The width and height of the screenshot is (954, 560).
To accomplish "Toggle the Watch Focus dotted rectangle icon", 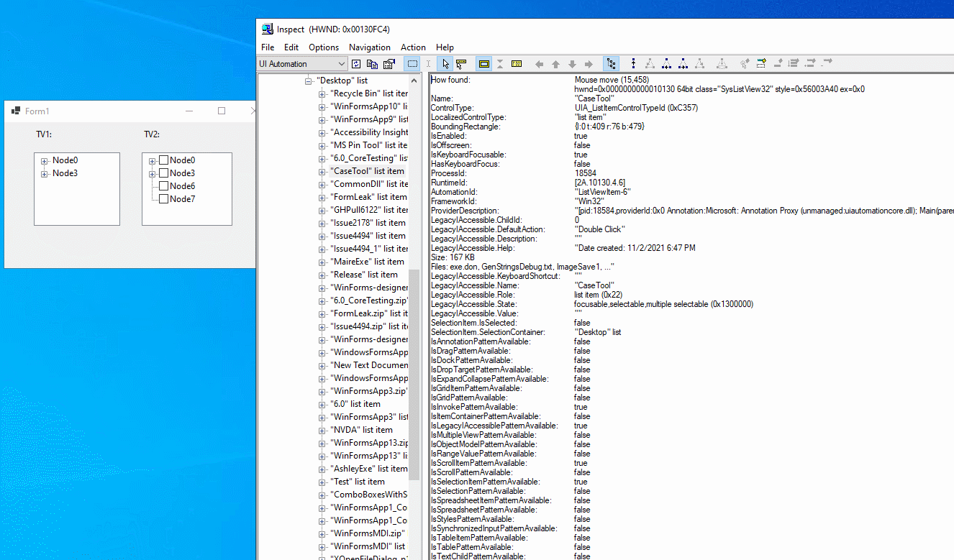I will [x=412, y=64].
